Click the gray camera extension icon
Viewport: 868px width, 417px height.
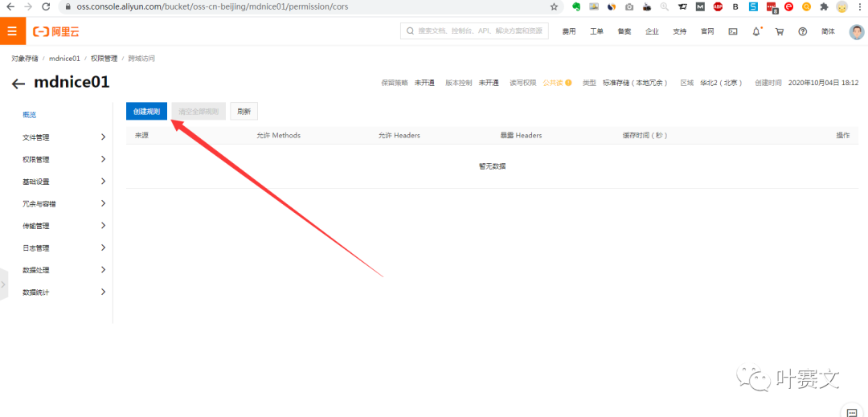click(x=629, y=7)
